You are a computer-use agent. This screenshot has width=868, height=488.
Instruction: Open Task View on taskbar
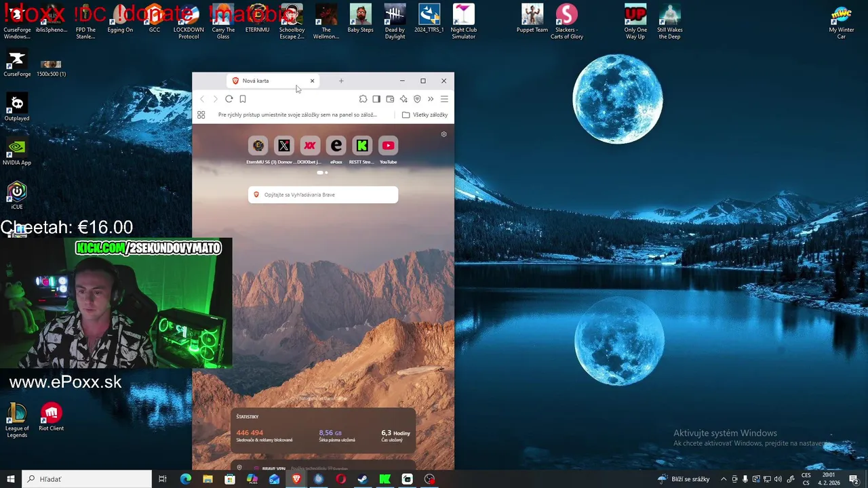163,479
